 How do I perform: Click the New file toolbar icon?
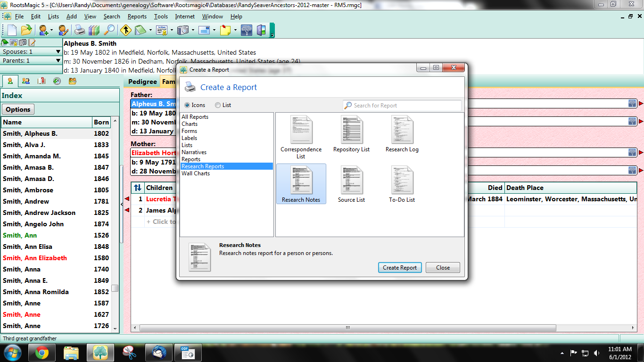[x=12, y=30]
